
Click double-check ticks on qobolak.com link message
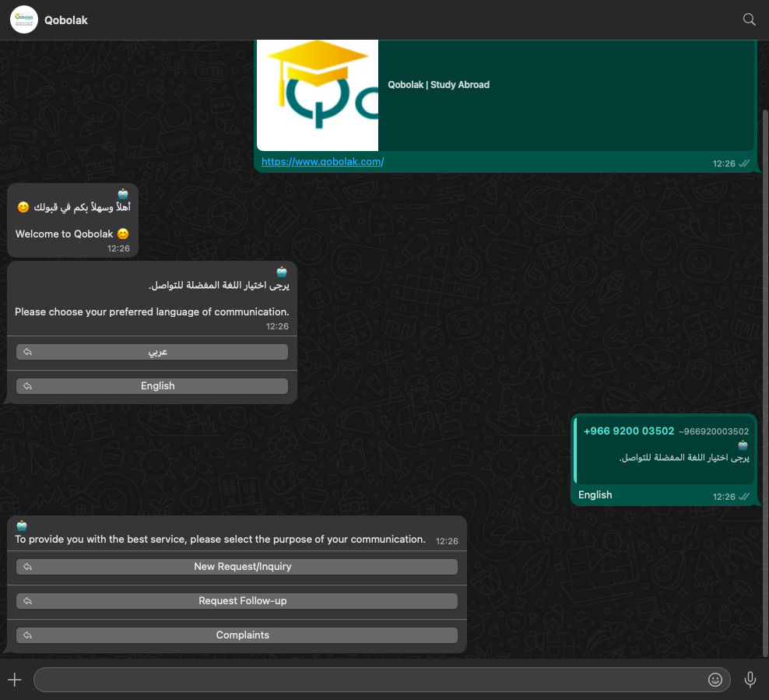pos(744,164)
